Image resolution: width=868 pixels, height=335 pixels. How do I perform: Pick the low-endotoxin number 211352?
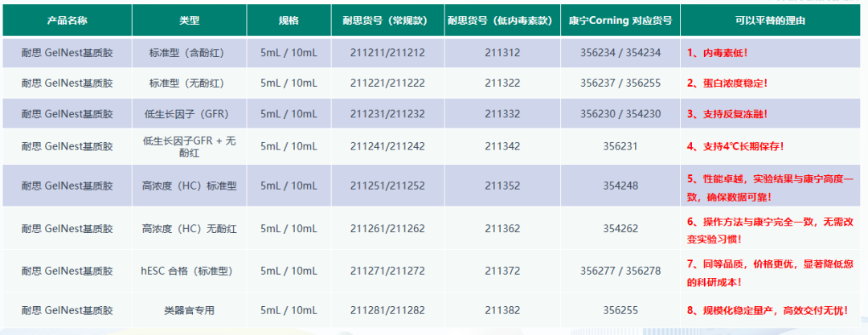(502, 186)
